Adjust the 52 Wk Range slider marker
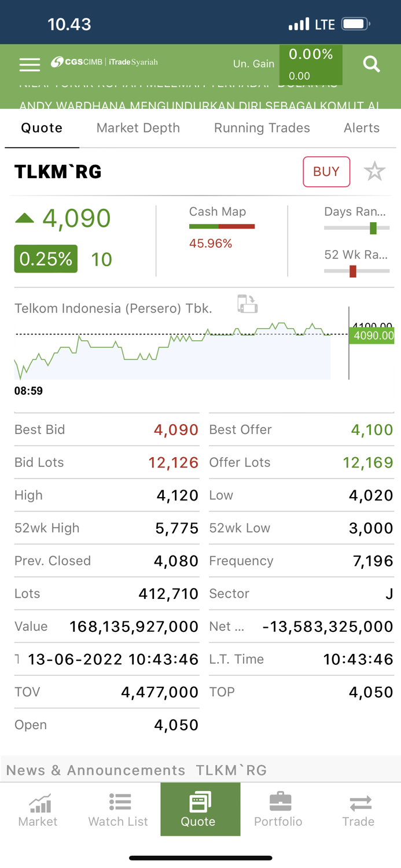The image size is (401, 868). [x=353, y=270]
